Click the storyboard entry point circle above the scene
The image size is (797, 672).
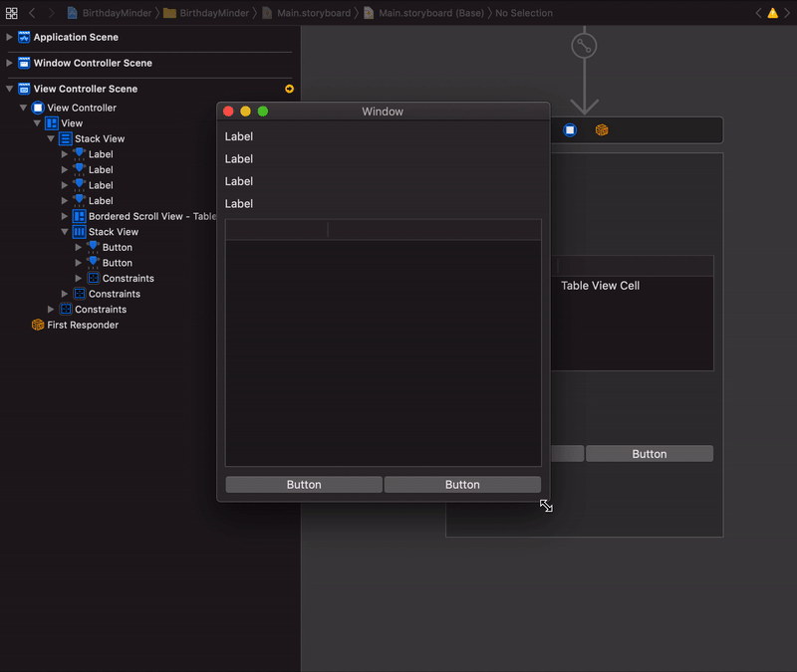click(585, 44)
